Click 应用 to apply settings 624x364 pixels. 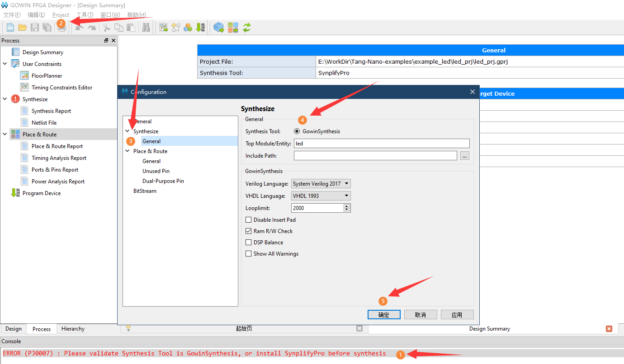pyautogui.click(x=457, y=315)
